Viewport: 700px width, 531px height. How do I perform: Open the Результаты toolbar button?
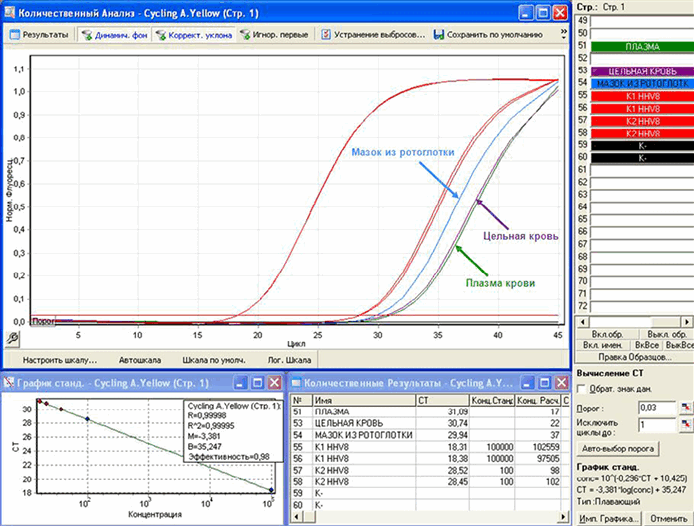tap(40, 34)
